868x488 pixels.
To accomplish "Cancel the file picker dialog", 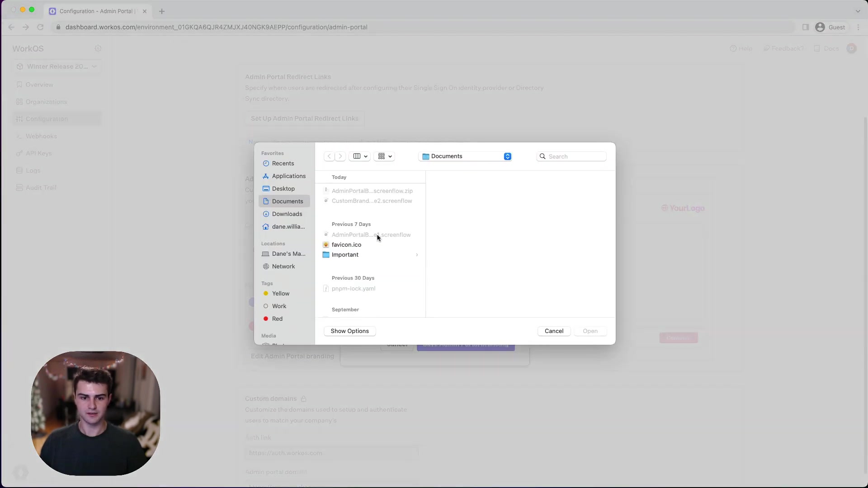I will pos(554,331).
